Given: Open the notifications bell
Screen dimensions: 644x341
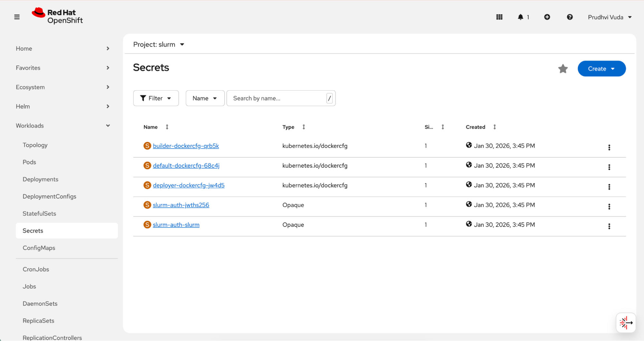Looking at the screenshot, I should tap(521, 17).
